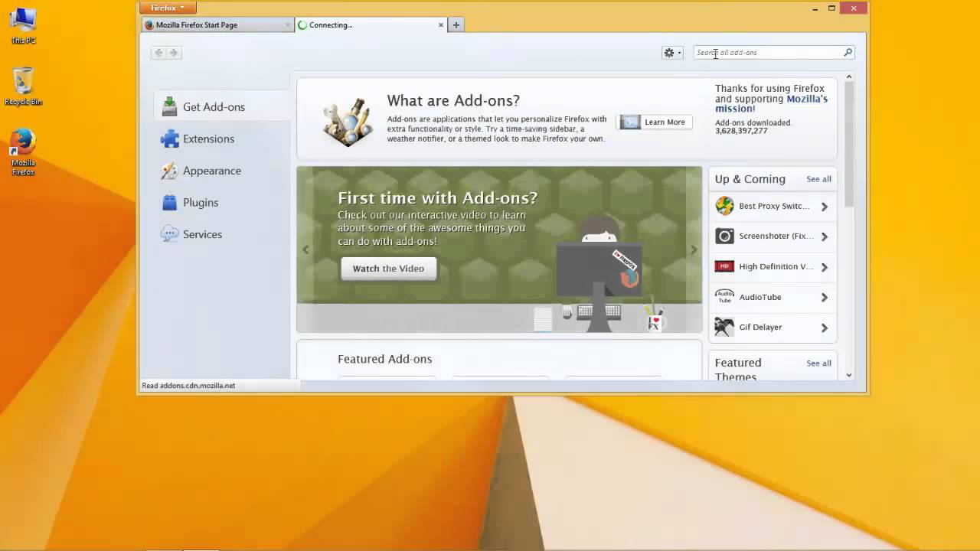
Task: Close the Mozilla Firefox Start Page tab
Action: click(288, 25)
